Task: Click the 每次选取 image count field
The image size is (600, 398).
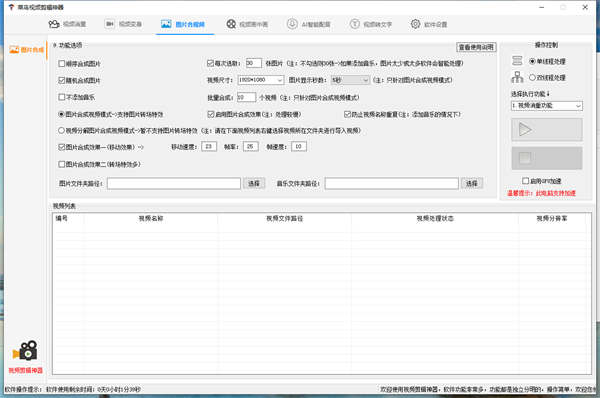Action: coord(254,63)
